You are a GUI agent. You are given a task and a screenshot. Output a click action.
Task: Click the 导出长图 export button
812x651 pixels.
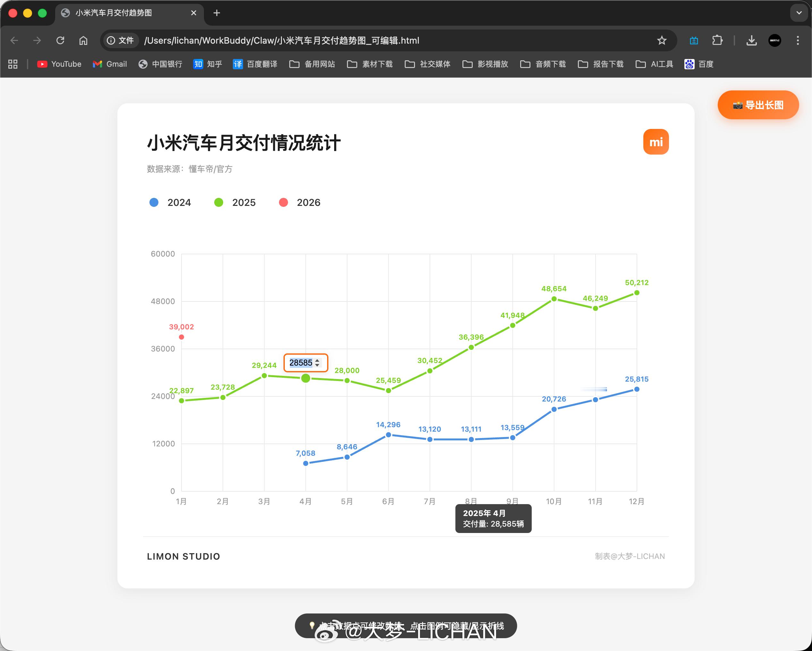pos(758,105)
